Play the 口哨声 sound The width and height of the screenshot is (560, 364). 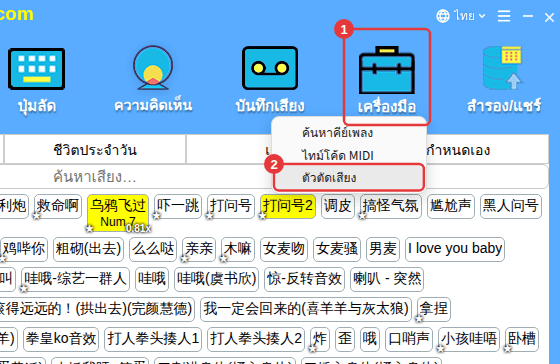click(409, 339)
